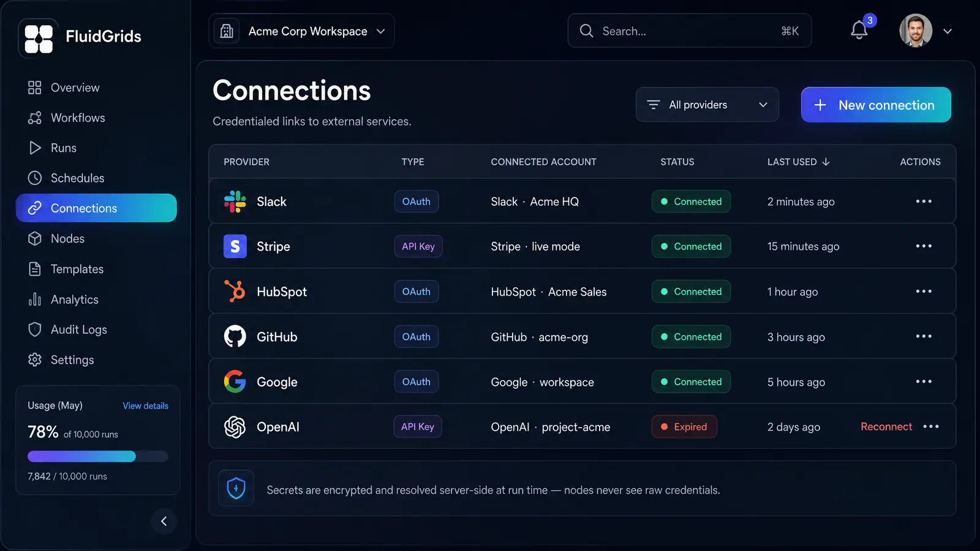Open the Acme Corp Workspace switcher
The image size is (980, 551).
point(301,31)
